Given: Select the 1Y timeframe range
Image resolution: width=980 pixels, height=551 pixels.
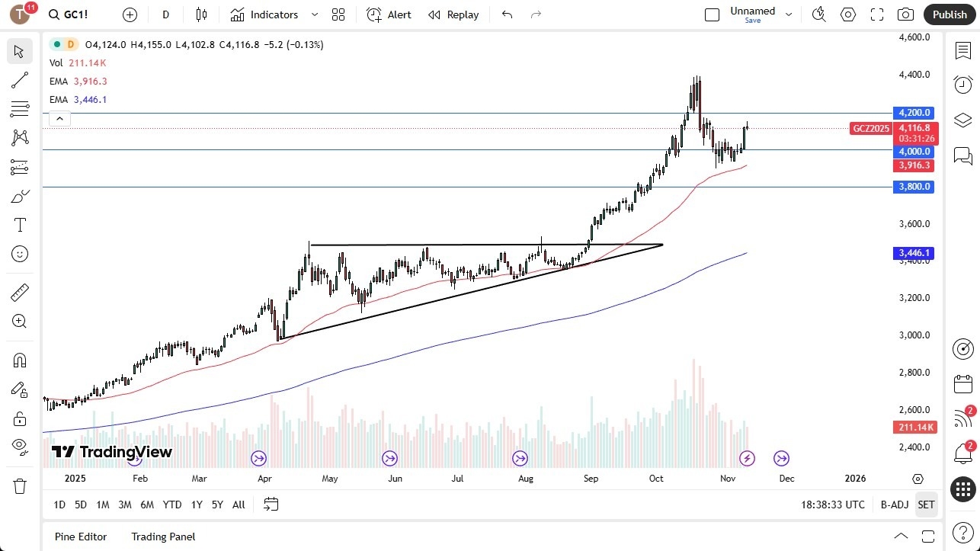Looking at the screenshot, I should 196,505.
